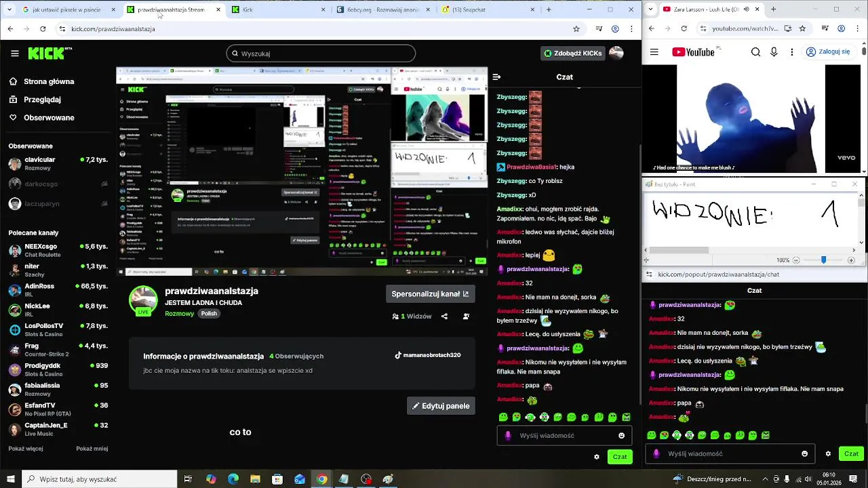This screenshot has height=488, width=868.
Task: Open the LosPollosTV recommended channel
Action: pos(58,329)
